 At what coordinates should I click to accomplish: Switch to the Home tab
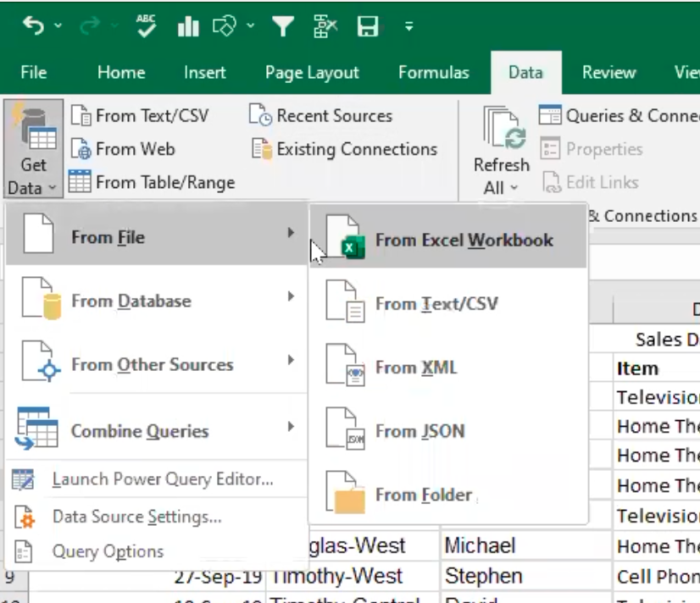(x=120, y=72)
